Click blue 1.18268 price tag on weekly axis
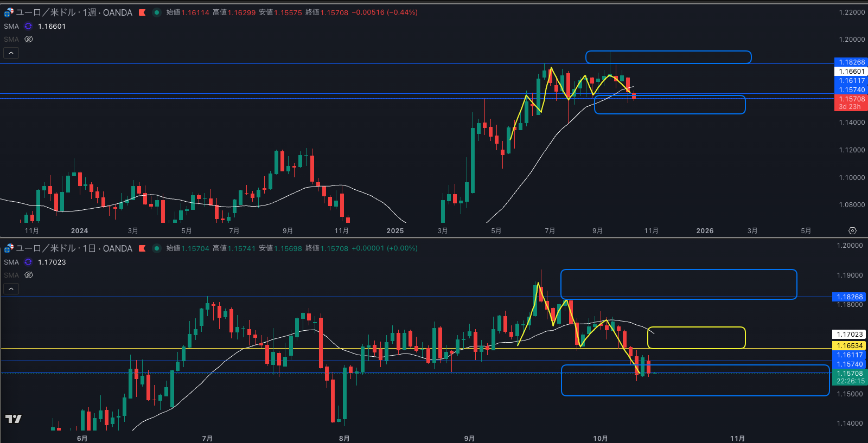 [x=851, y=62]
